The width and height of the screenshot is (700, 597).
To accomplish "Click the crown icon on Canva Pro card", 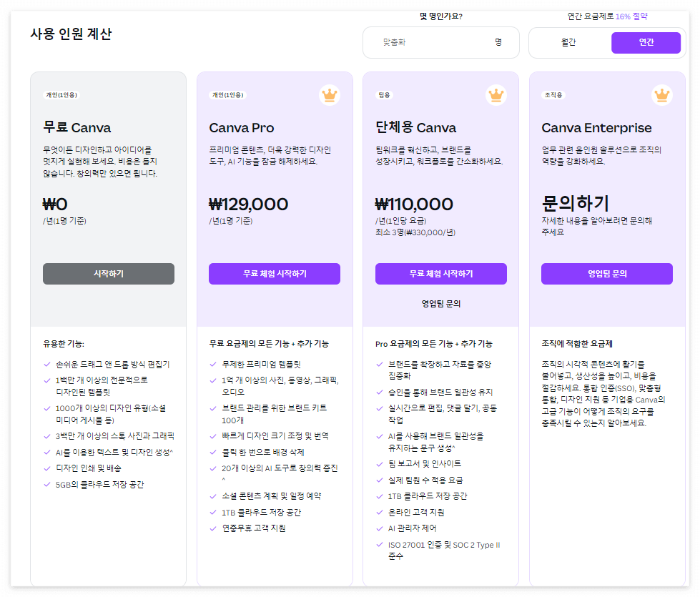I will point(329,94).
